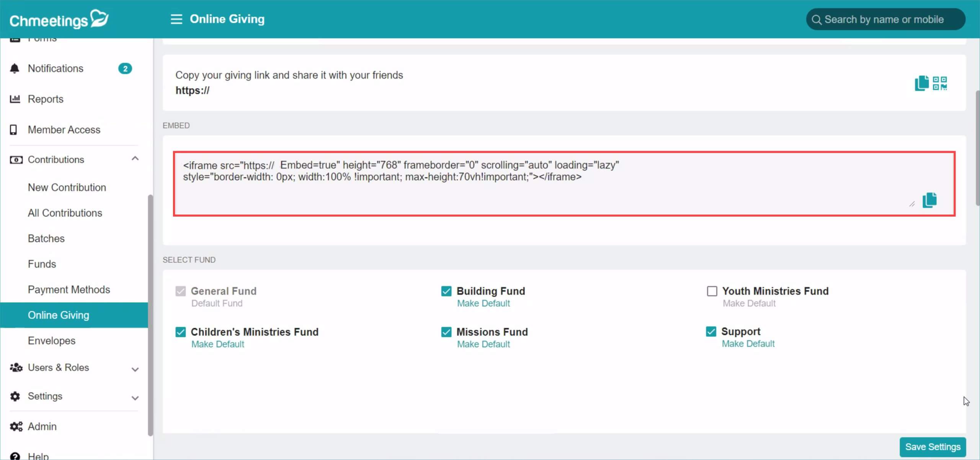Click the Admin gears icon
Screen dimensions: 980x460
point(16,426)
